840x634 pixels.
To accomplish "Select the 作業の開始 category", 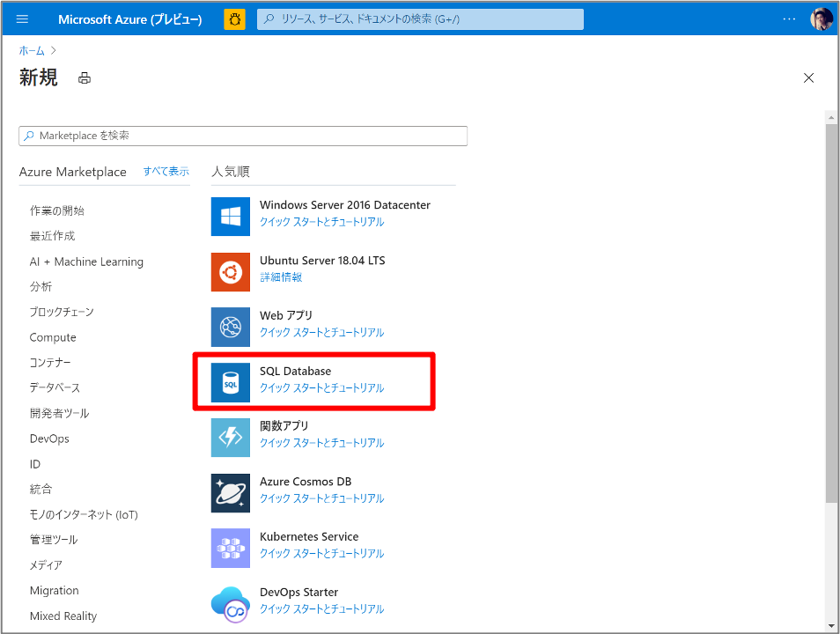I will (x=56, y=210).
